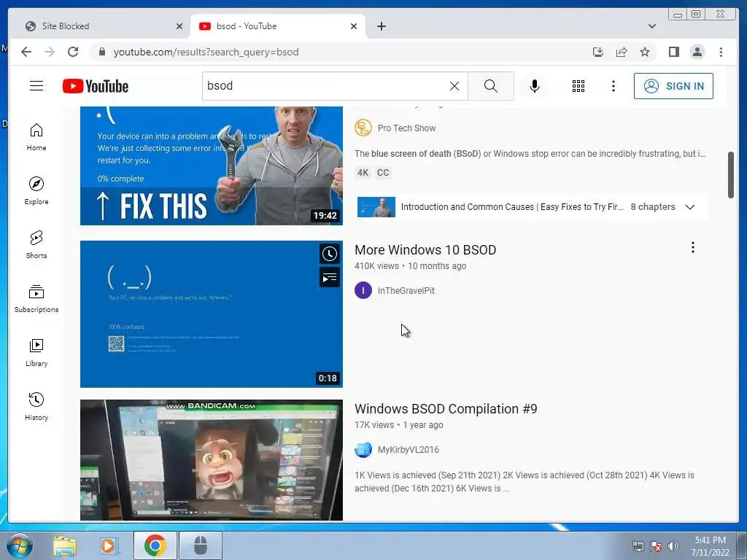Expand the 8 chapters section

click(690, 206)
